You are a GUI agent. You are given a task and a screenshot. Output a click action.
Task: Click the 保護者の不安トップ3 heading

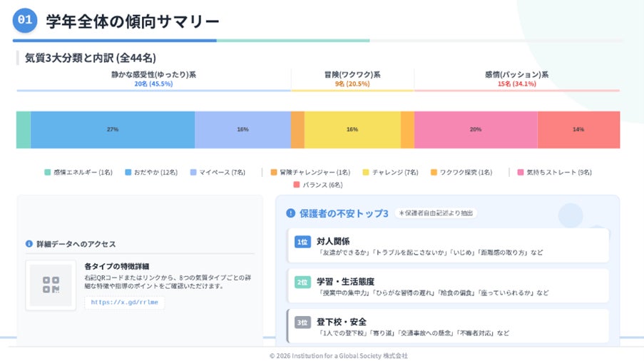coord(344,213)
